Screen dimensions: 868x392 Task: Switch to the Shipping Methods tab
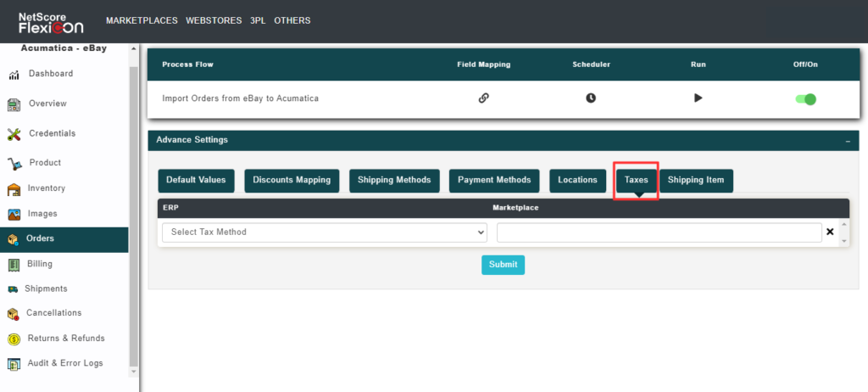tap(394, 180)
